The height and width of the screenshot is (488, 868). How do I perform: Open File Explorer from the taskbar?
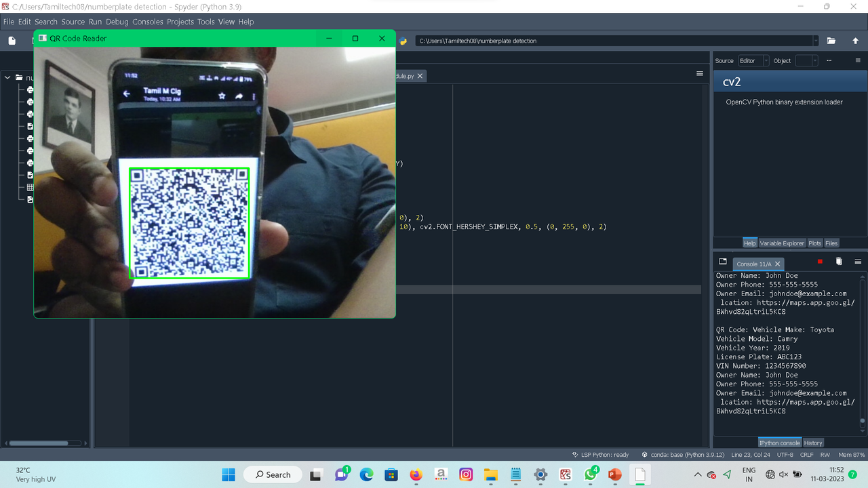coord(490,474)
